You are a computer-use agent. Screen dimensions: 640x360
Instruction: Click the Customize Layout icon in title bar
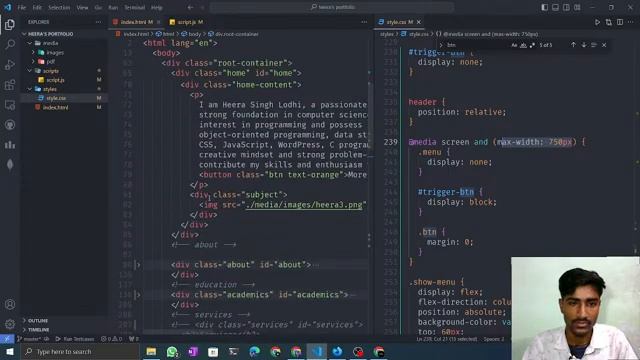577,7
